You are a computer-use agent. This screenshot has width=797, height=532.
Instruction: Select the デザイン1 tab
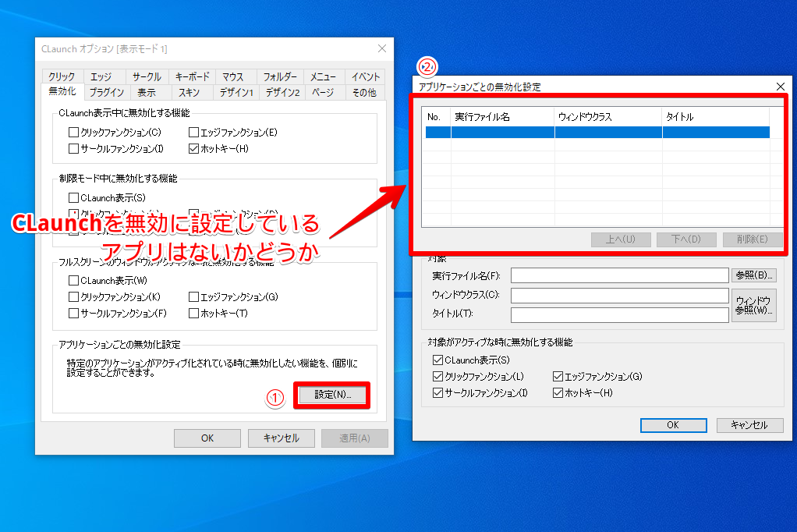[236, 92]
